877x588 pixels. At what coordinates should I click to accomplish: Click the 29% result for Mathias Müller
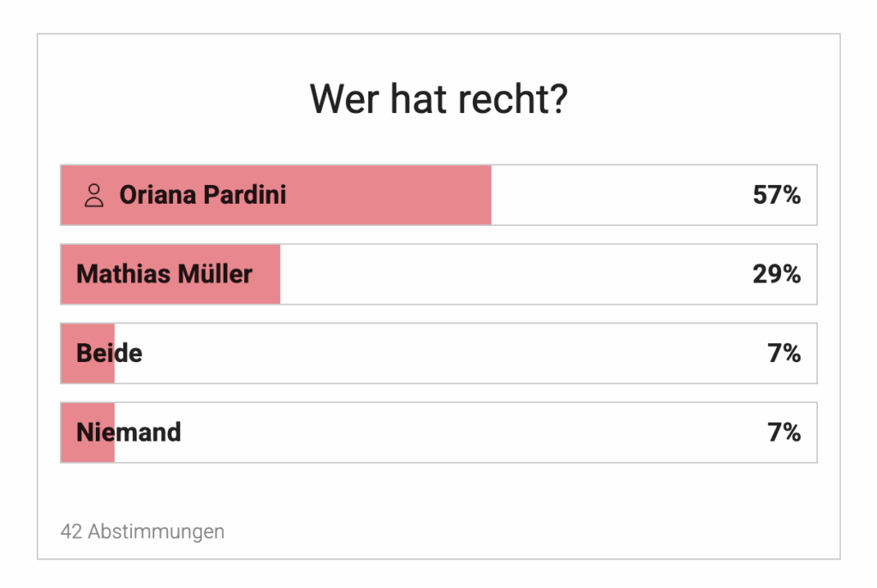coord(776,274)
